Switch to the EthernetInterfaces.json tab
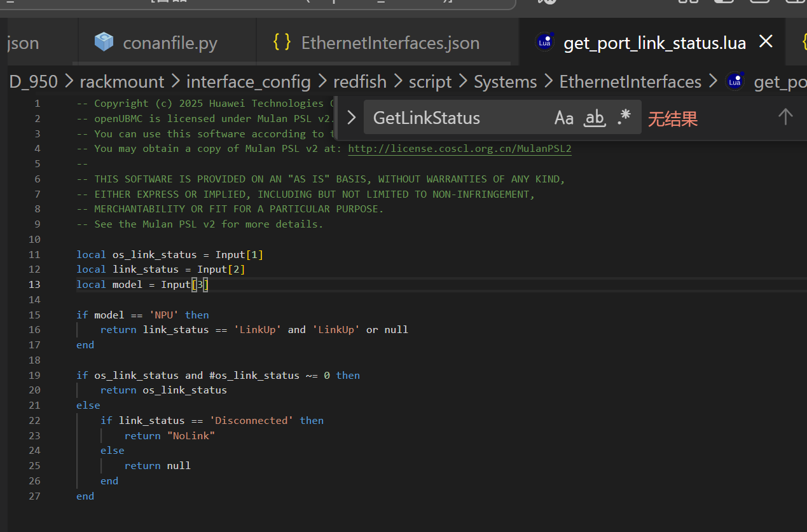The width and height of the screenshot is (807, 532). [390, 43]
